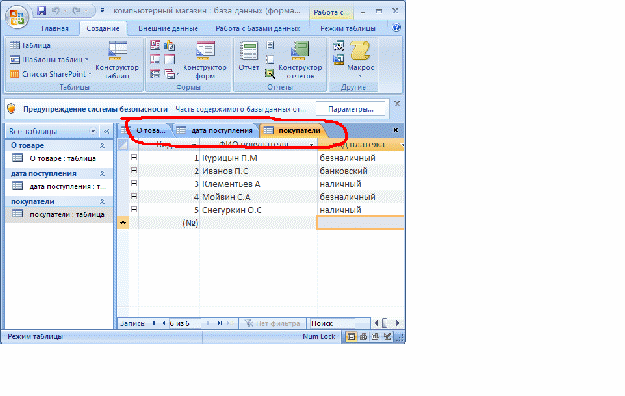Create a report with Отчет
The image size is (625, 396).
point(249,56)
